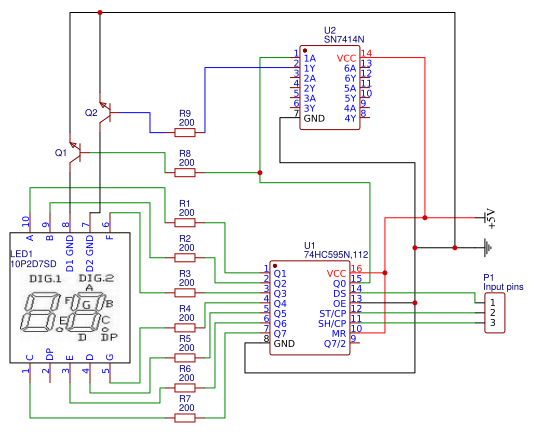Select the P1 connector box
Viewport: 534px width, 432px height.
(x=494, y=312)
